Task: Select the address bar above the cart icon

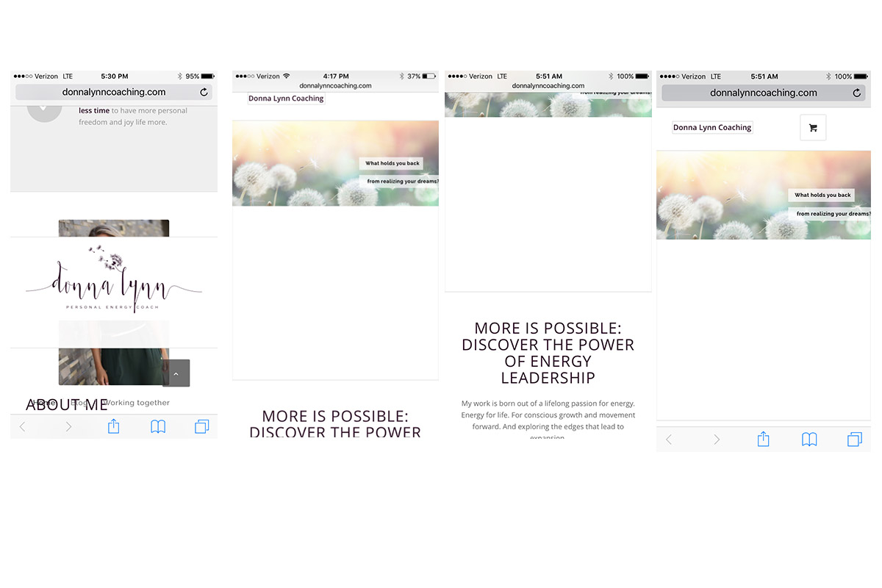Action: coord(764,93)
